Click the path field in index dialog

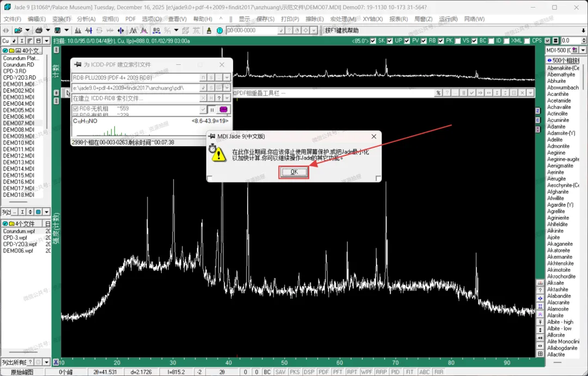[136, 88]
